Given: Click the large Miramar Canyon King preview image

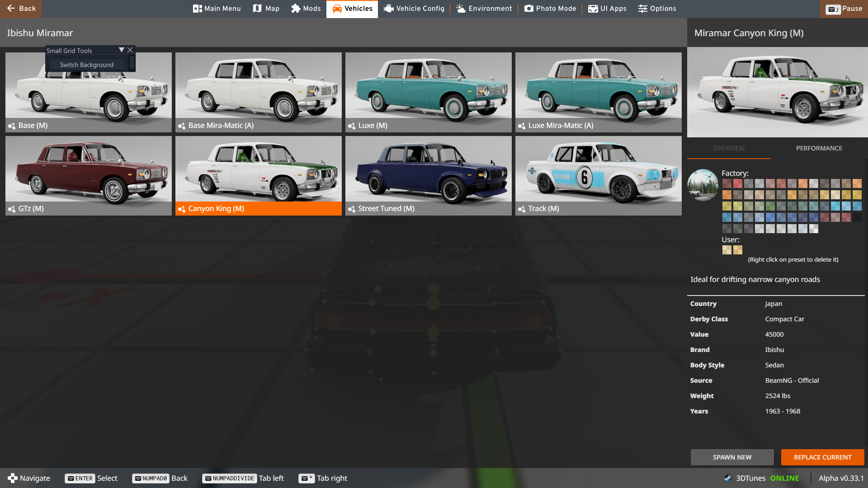Looking at the screenshot, I should tap(778, 92).
